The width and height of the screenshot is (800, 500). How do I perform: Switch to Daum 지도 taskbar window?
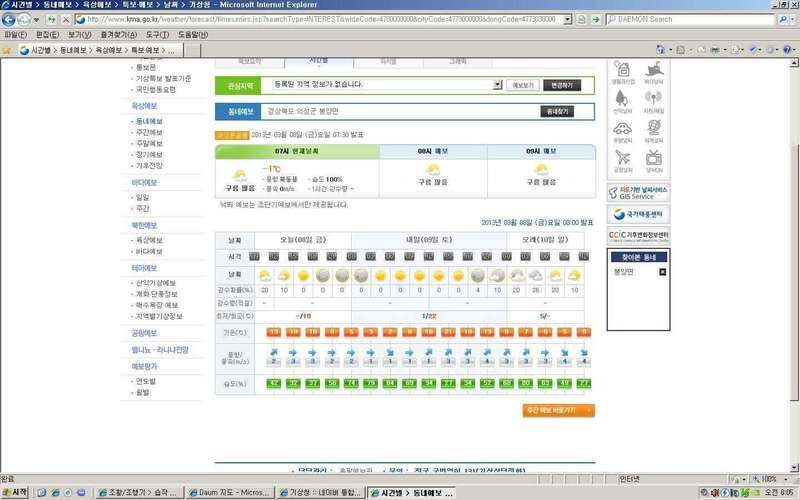tap(230, 493)
